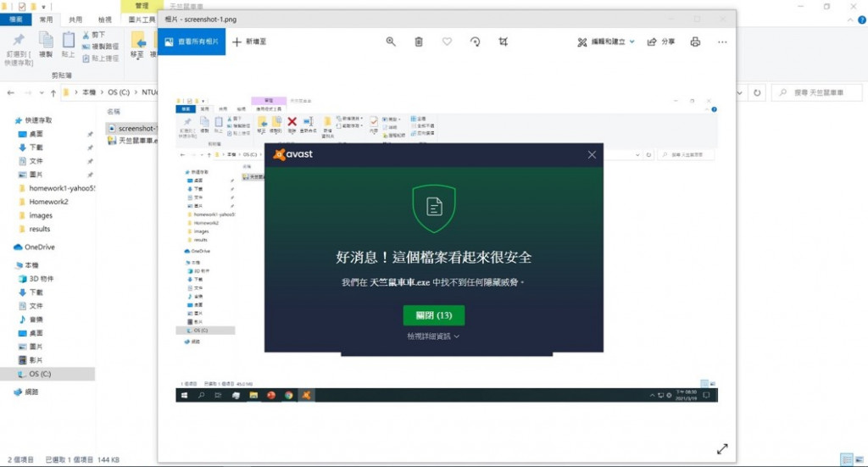Select Homework2 folder in sidebar

43,202
